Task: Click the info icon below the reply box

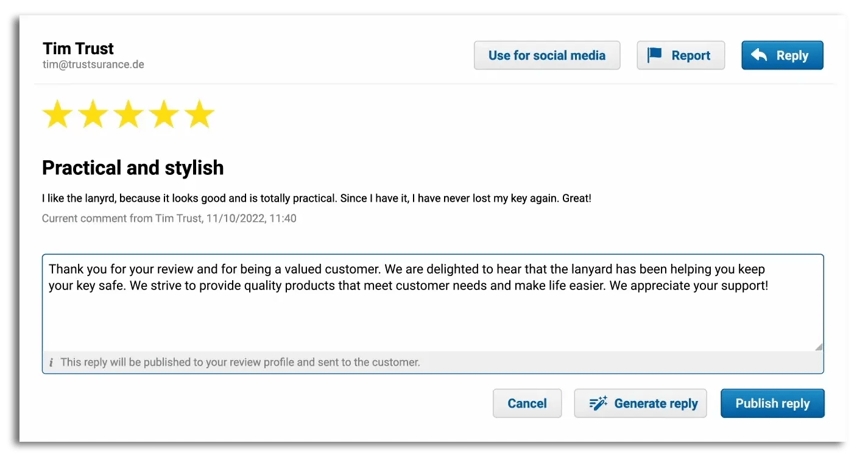Action: coord(51,363)
